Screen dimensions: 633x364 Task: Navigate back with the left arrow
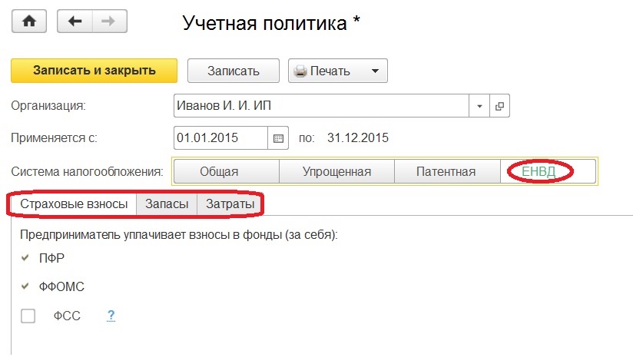(x=75, y=22)
